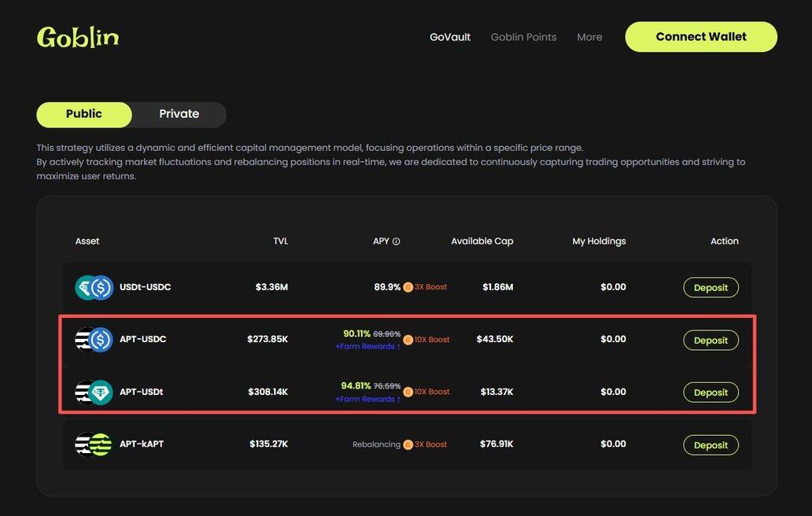Screen dimensions: 812x516
Task: Switch to the Private vaults toggle
Action: (179, 114)
